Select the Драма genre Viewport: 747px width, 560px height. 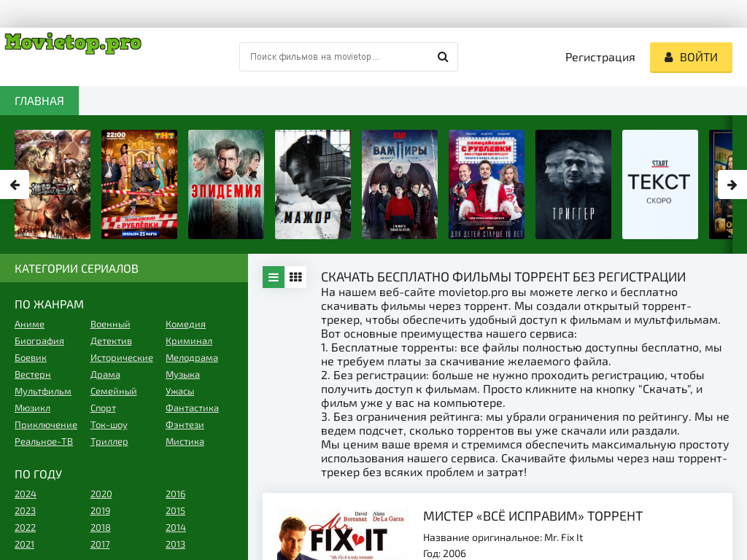(105, 375)
